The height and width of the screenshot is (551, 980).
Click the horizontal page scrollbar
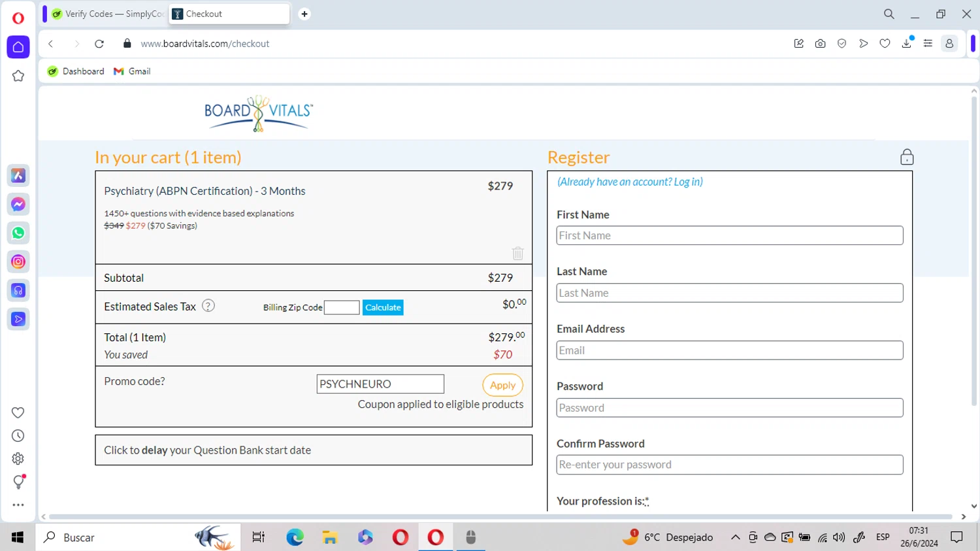[x=500, y=517]
